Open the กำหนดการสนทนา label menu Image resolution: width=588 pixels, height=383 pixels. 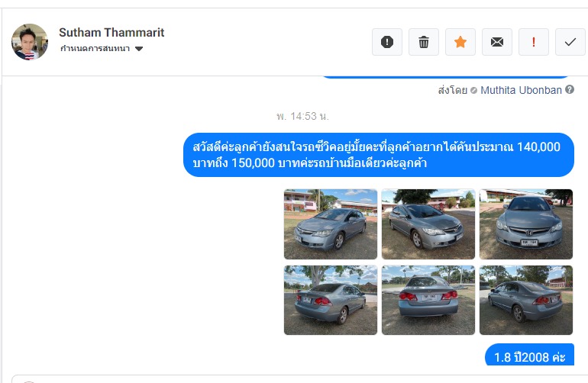click(x=95, y=49)
